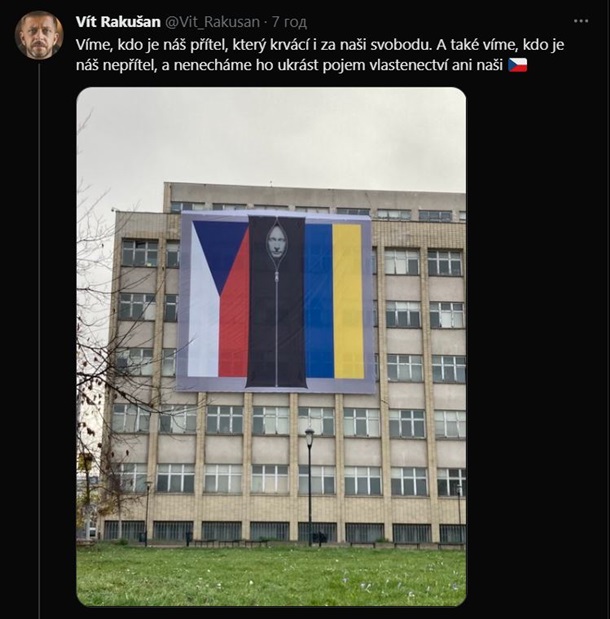This screenshot has height=619, width=610.
Task: Click the display name Vít Rakušan
Action: coord(118,22)
